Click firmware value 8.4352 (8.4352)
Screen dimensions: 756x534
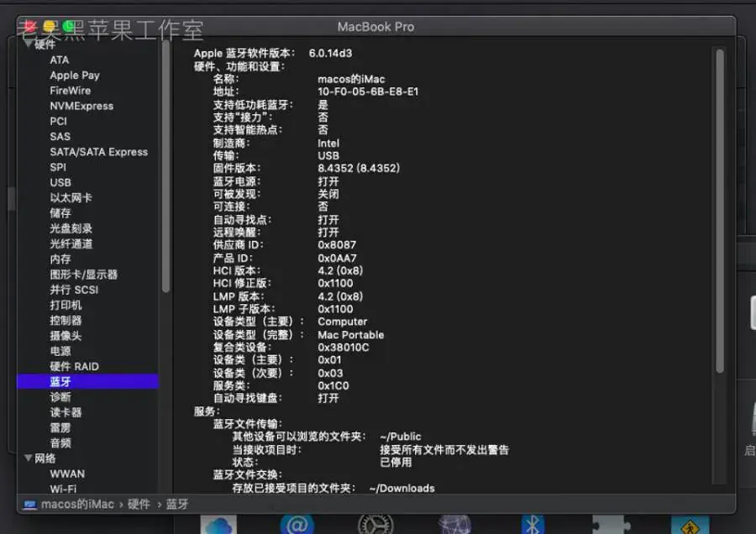359,168
